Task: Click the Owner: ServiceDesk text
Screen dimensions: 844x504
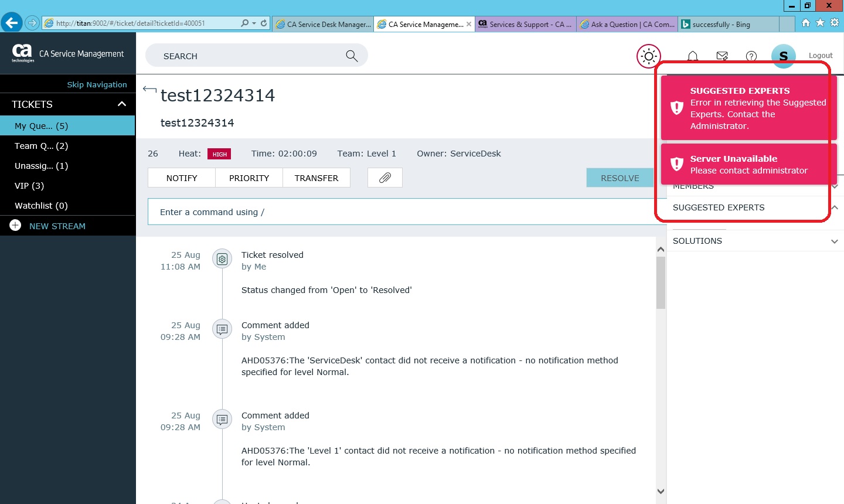Action: (x=459, y=154)
